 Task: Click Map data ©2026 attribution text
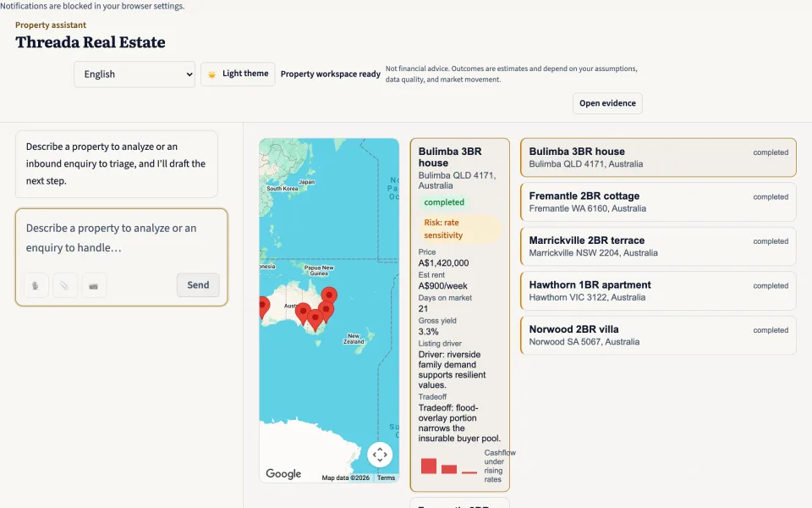pos(345,478)
